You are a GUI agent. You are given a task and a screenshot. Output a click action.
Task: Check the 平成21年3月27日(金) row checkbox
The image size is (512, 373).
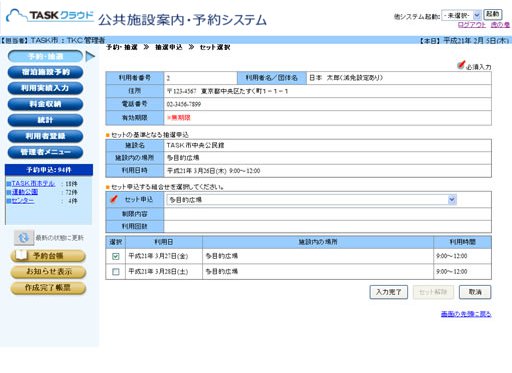[116, 256]
